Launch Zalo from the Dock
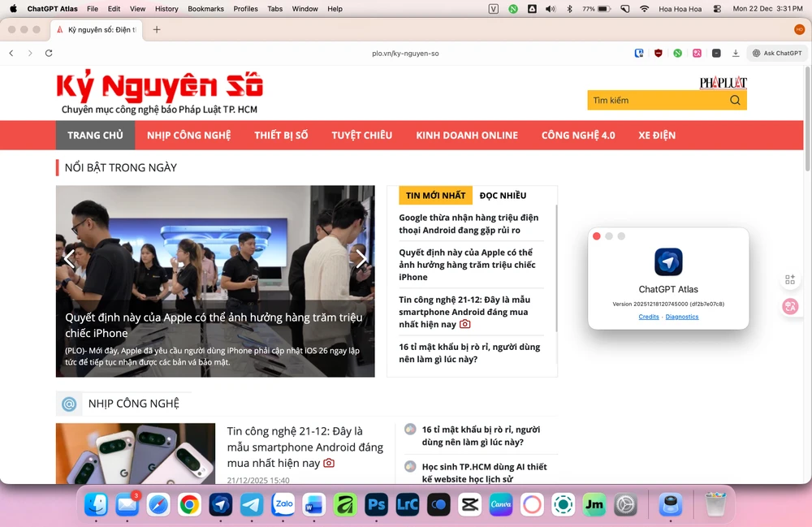This screenshot has height=527, width=812. pyautogui.click(x=282, y=504)
